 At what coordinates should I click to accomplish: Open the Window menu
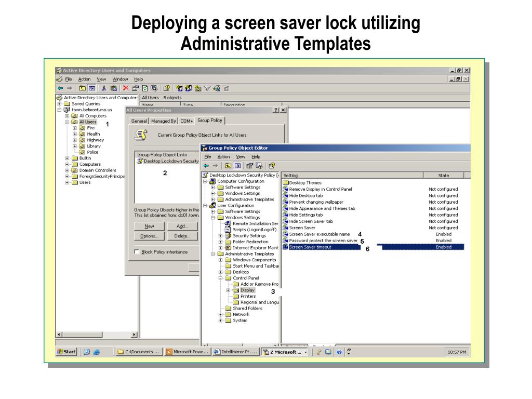pyautogui.click(x=120, y=79)
